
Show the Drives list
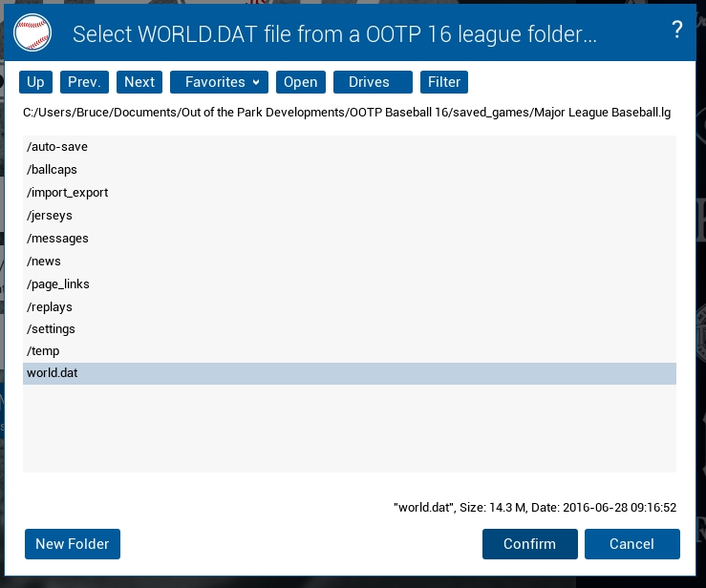click(x=373, y=82)
